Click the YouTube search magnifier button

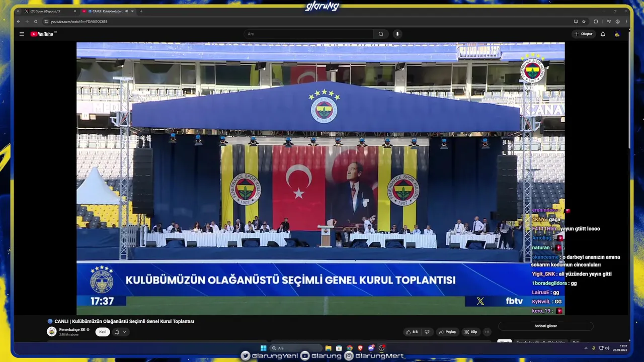381,34
